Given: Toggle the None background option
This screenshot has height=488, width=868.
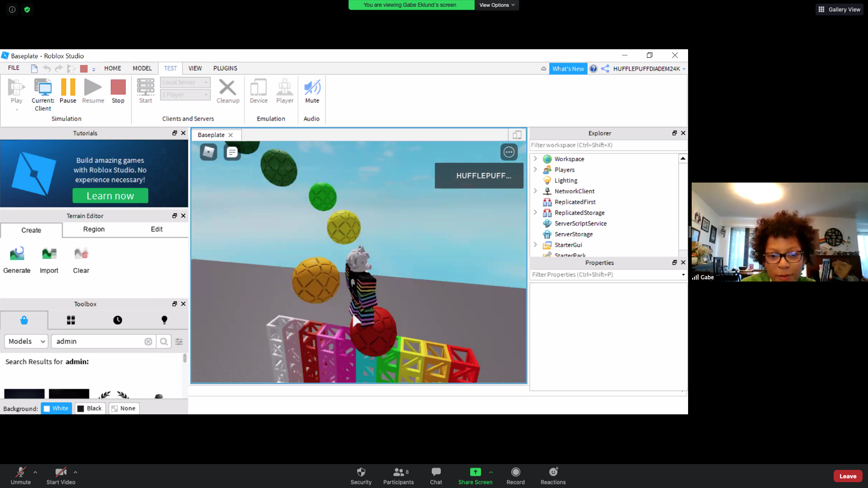Looking at the screenshot, I should (123, 408).
